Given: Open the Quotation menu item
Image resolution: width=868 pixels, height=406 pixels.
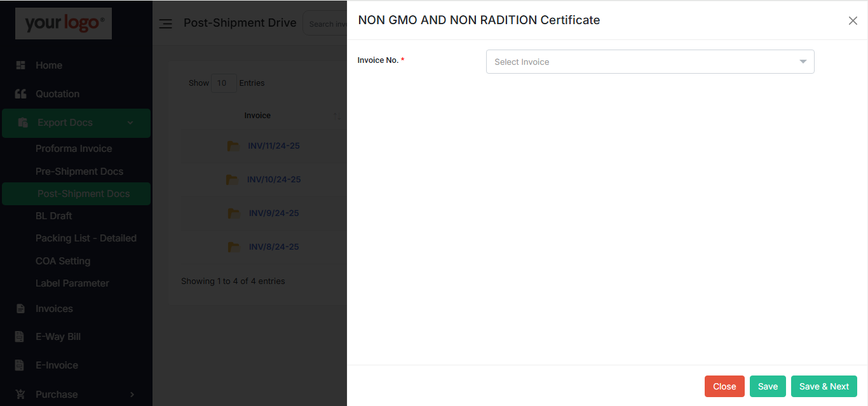Looking at the screenshot, I should pos(58,94).
